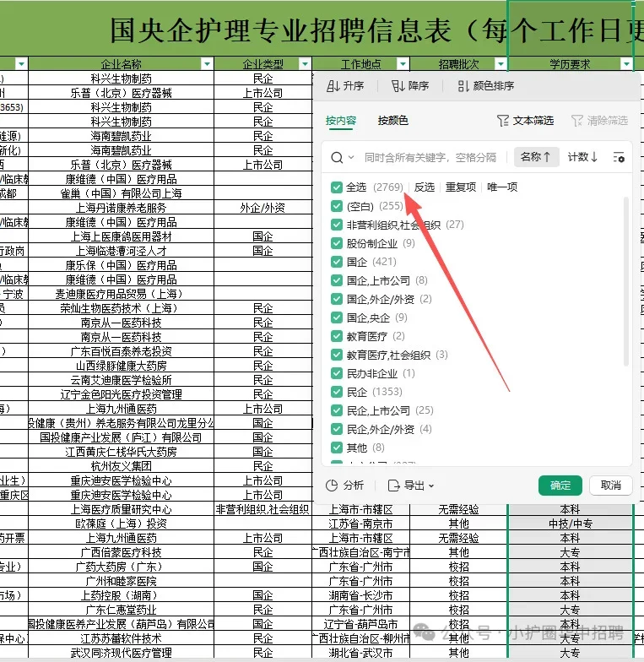The image size is (644, 662).
Task: Open the 企业类型 column filter dropdown
Action: 304,64
